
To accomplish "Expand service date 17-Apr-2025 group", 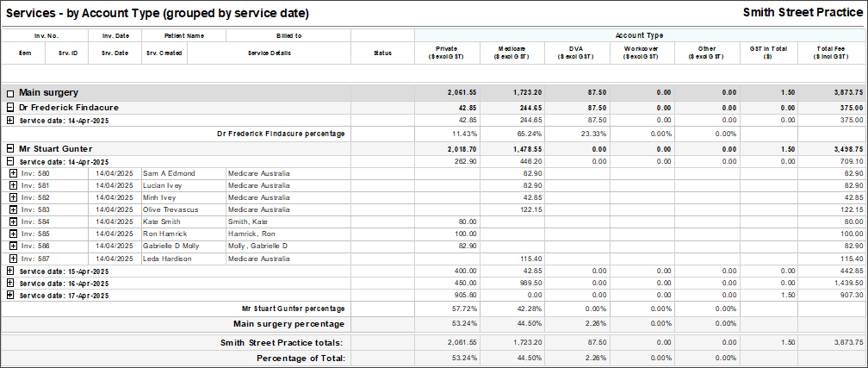I will pyautogui.click(x=10, y=295).
